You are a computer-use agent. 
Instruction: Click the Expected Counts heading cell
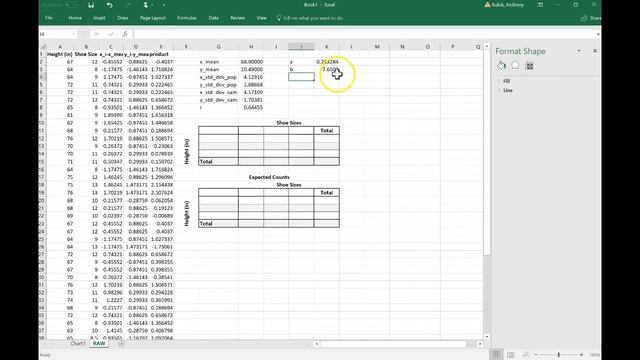tap(269, 177)
